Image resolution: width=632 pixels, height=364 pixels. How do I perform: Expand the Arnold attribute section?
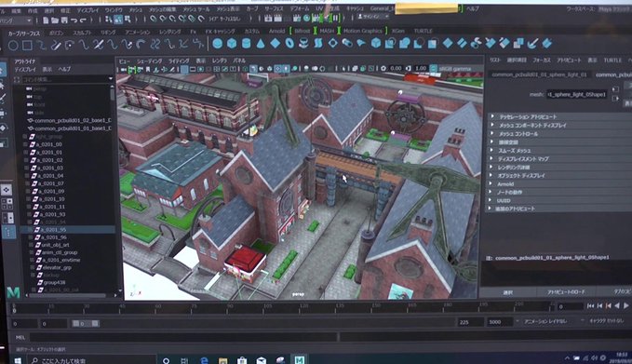[x=491, y=183]
